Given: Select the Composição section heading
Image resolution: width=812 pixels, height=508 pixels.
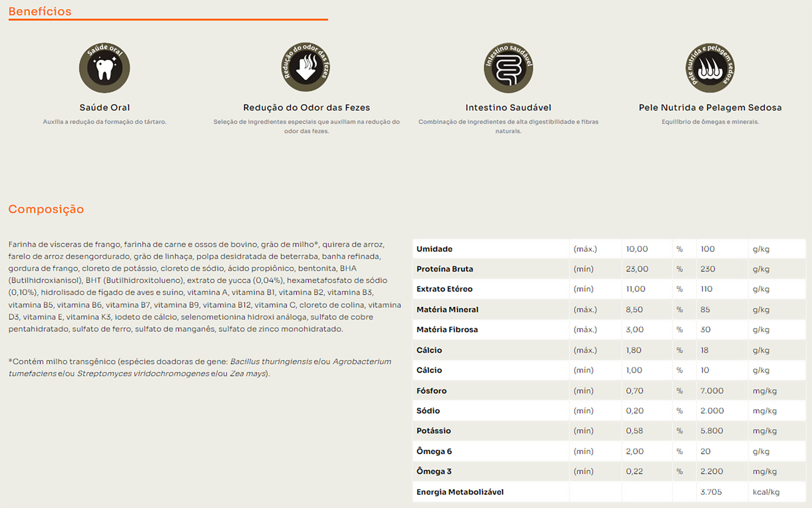Looking at the screenshot, I should coord(46,209).
